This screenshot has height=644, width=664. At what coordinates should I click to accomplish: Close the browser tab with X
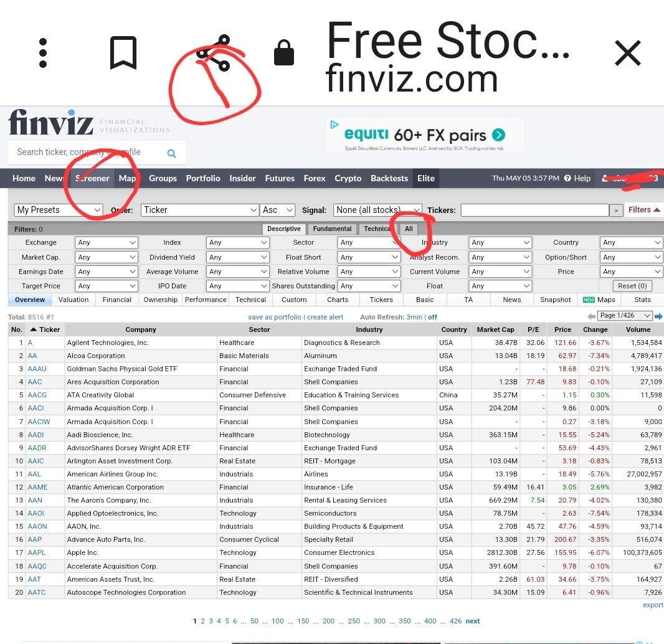628,53
